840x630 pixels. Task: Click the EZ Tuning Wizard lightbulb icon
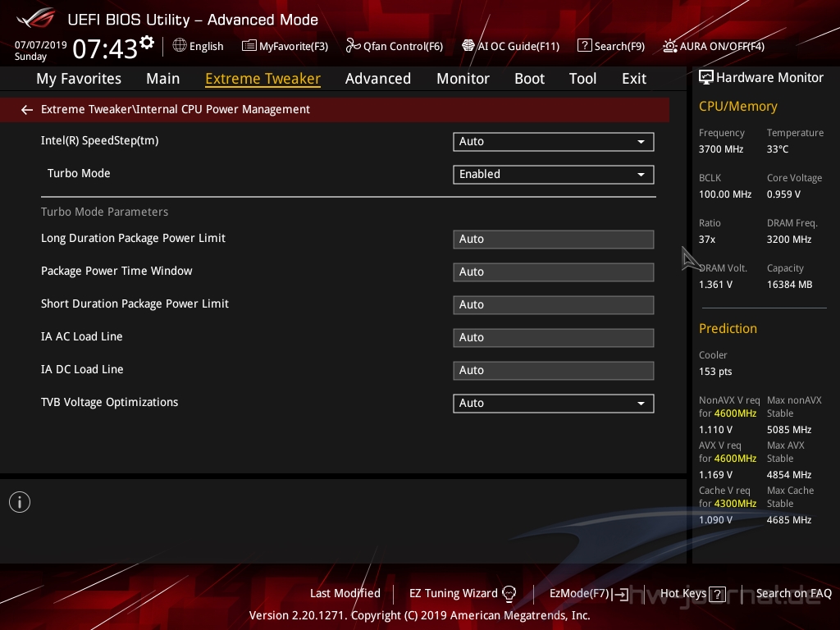click(509, 594)
